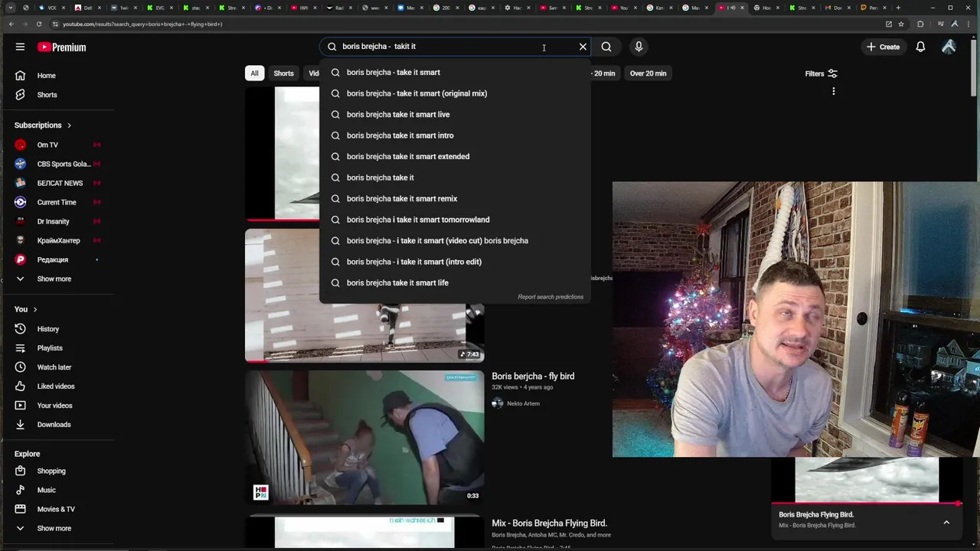
Task: Open 'Mix - Boris Brejcha Flying Bird' title
Action: point(549,523)
